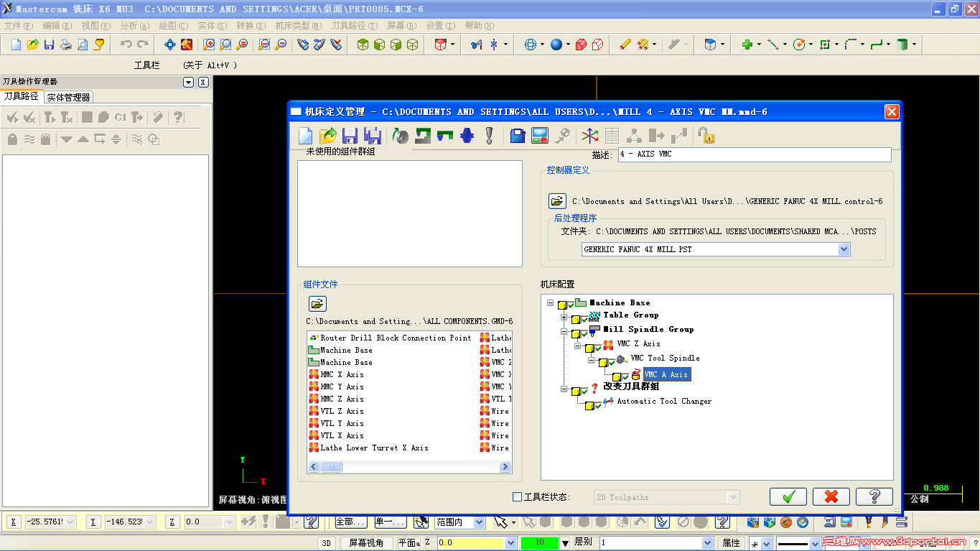This screenshot has height=551, width=980.
Task: Collapse the 改变刀具群組 node
Action: (x=564, y=389)
